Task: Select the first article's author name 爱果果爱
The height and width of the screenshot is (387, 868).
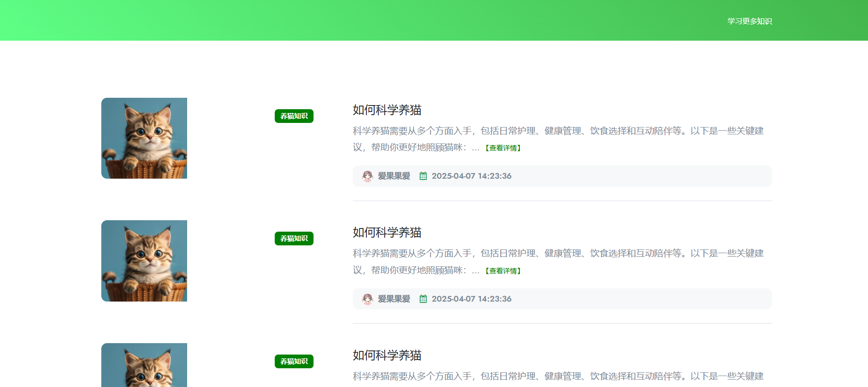Action: point(394,176)
